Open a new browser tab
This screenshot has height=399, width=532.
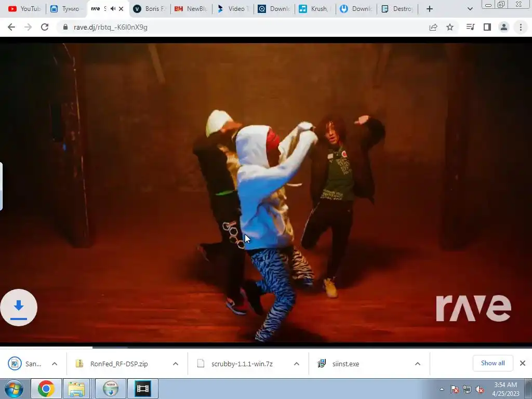click(x=430, y=9)
